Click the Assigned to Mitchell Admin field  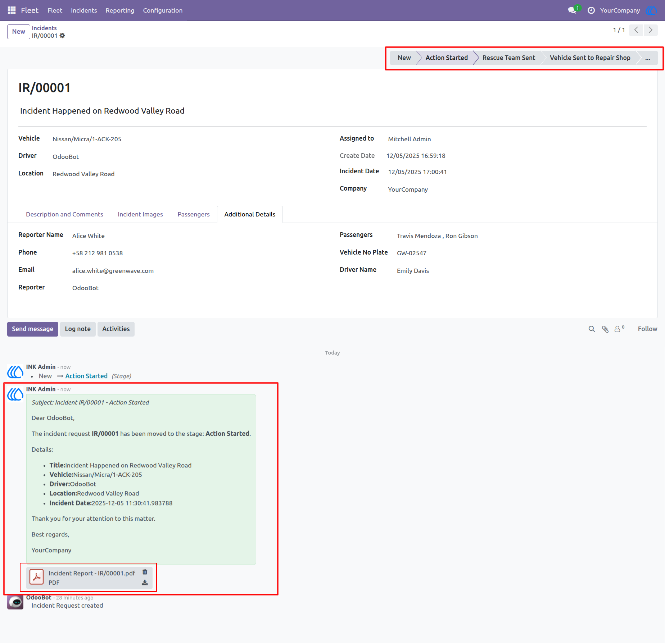click(x=410, y=139)
